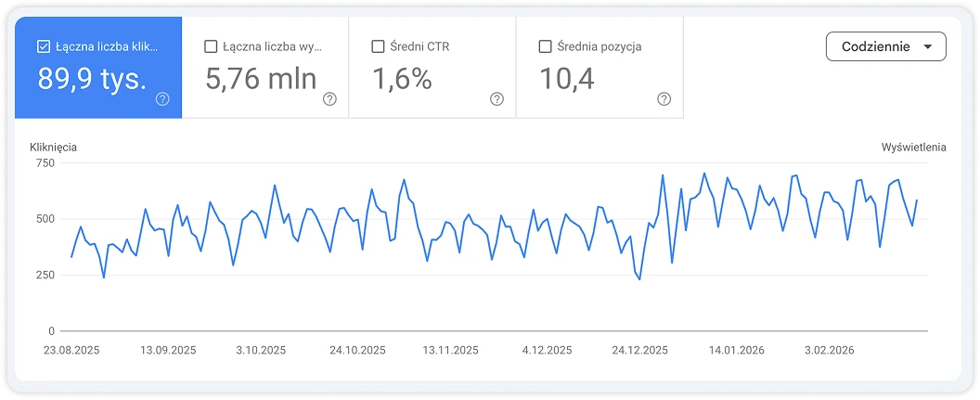Click the 89,9 tys. value
Screen dimensions: 980x400
point(92,80)
